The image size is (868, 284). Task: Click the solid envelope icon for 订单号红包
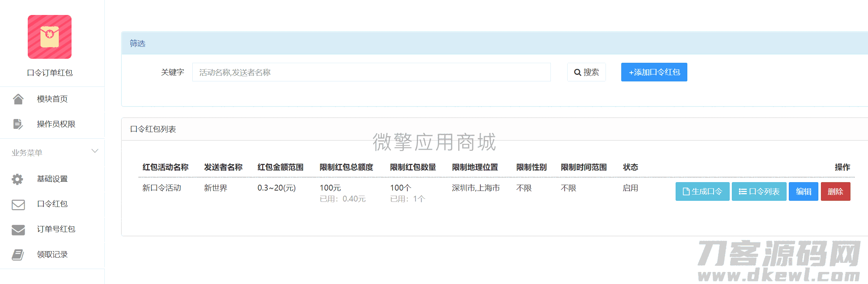coord(18,230)
